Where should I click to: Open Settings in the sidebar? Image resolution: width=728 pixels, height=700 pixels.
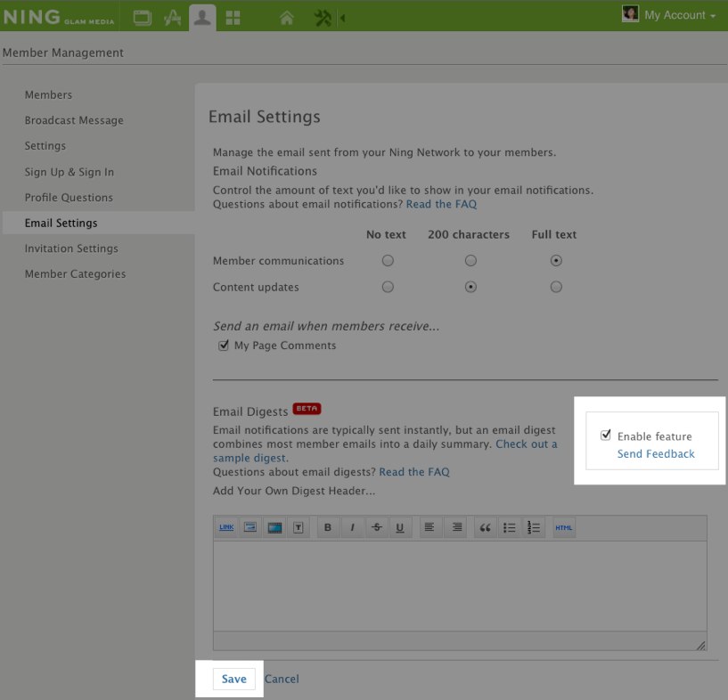pyautogui.click(x=45, y=146)
